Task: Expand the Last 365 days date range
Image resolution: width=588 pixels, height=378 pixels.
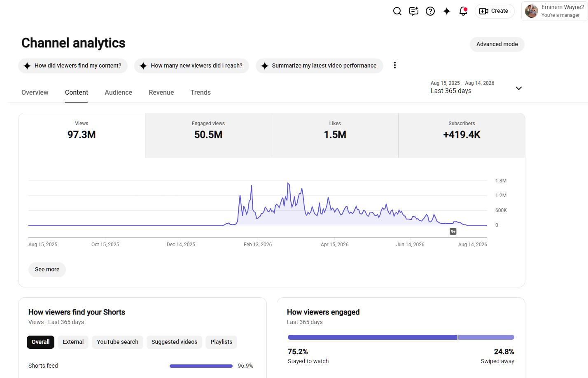Action: click(476, 87)
